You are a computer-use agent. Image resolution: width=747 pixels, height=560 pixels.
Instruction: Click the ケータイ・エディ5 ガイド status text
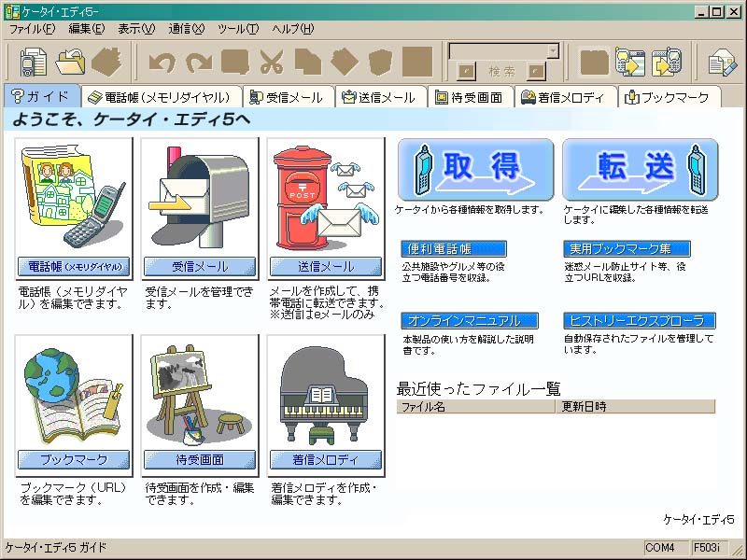click(56, 548)
